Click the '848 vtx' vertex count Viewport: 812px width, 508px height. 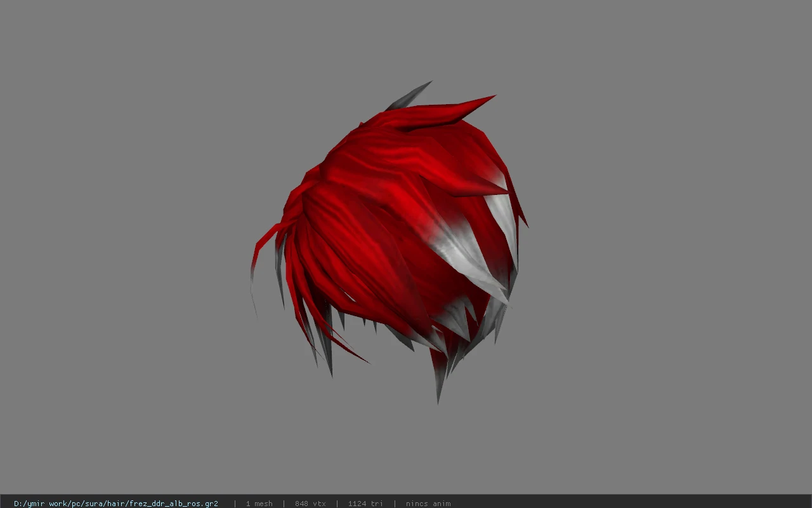tap(310, 504)
